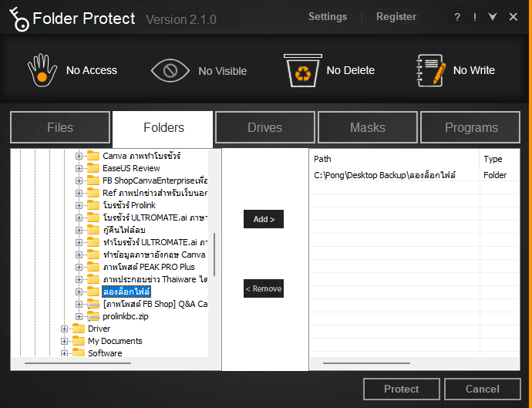532x408 pixels.
Task: Select the No Visible eye icon
Action: pos(170,71)
